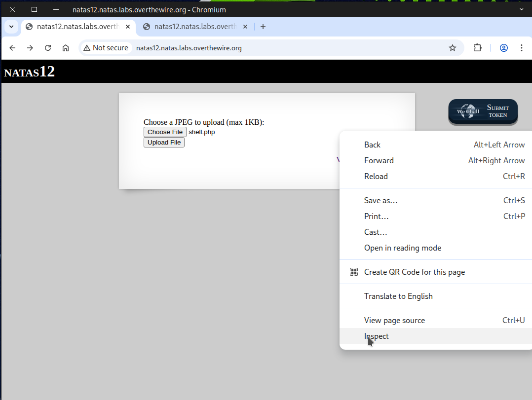Viewport: 532px width, 400px height.
Task: Open Chromium three-dot menu
Action: pyautogui.click(x=521, y=48)
